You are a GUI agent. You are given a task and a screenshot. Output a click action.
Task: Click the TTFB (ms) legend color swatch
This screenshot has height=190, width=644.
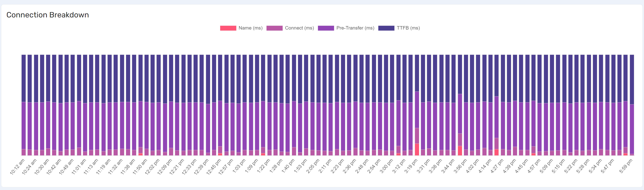tap(386, 28)
